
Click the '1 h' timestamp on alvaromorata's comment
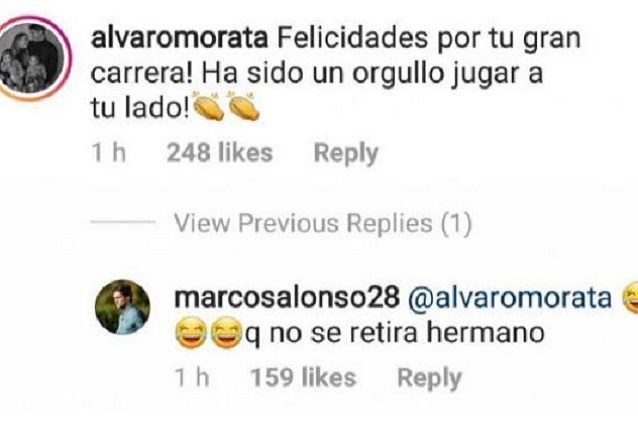click(x=109, y=153)
